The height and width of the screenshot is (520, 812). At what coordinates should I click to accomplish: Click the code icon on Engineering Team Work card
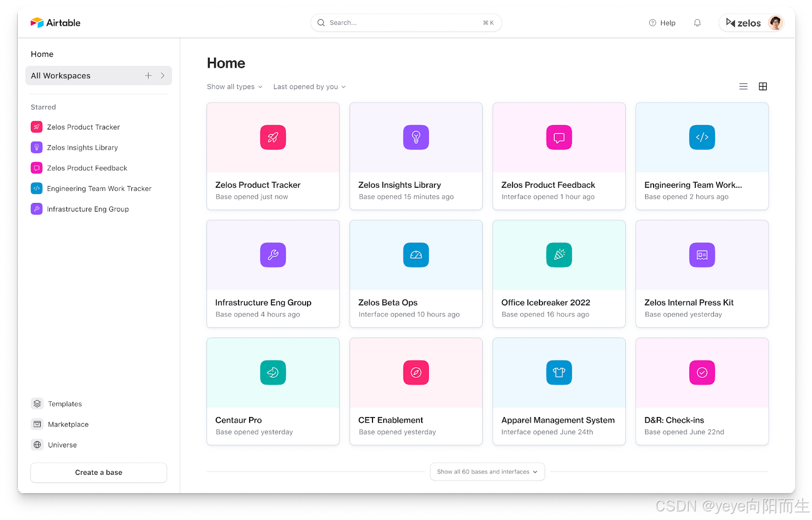[702, 137]
